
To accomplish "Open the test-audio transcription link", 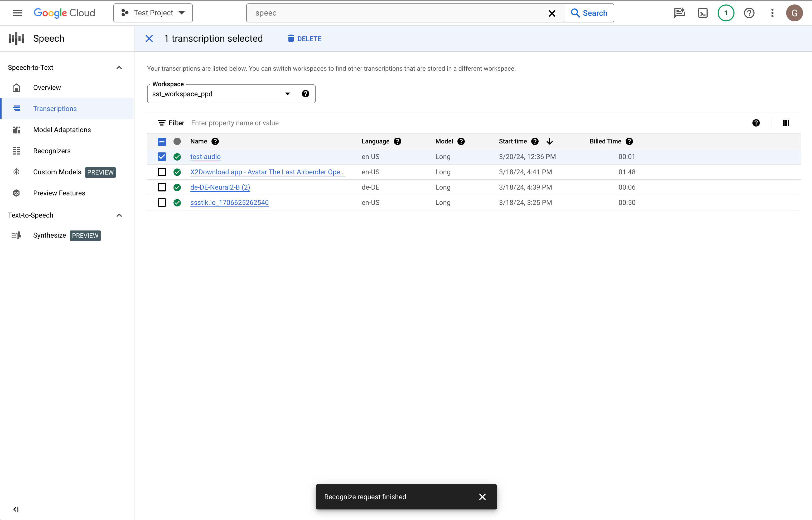I will pos(205,156).
